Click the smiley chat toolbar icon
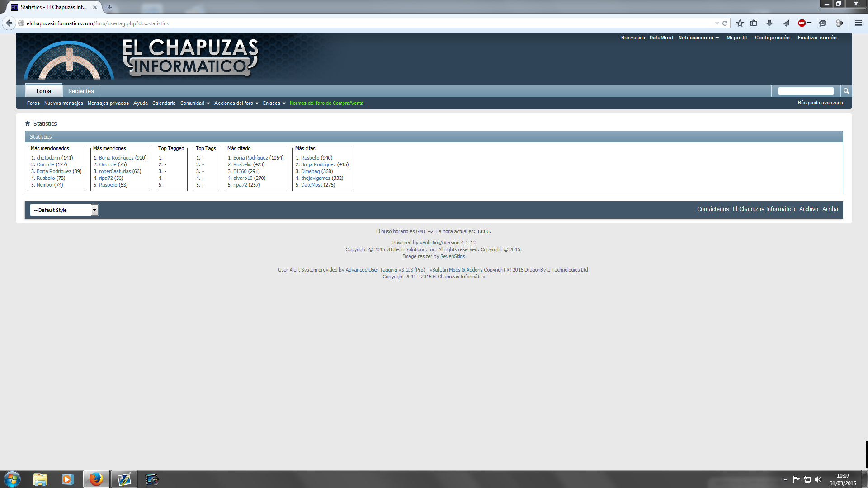Image resolution: width=868 pixels, height=488 pixels. tap(823, 23)
